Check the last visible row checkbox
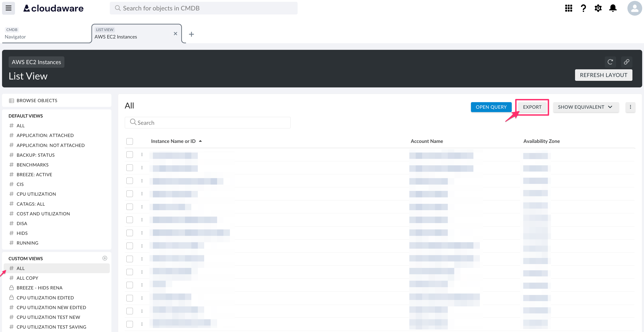 (x=130, y=324)
